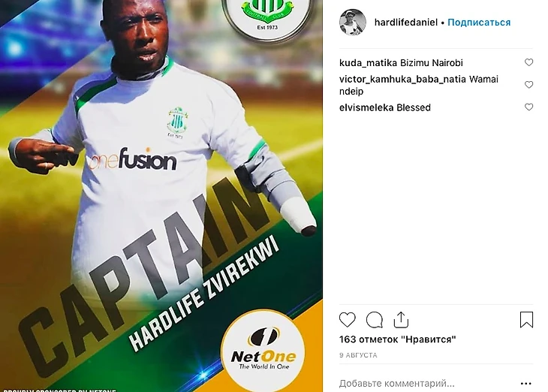View the 163 likes list
The image size is (548, 392).
point(397,339)
